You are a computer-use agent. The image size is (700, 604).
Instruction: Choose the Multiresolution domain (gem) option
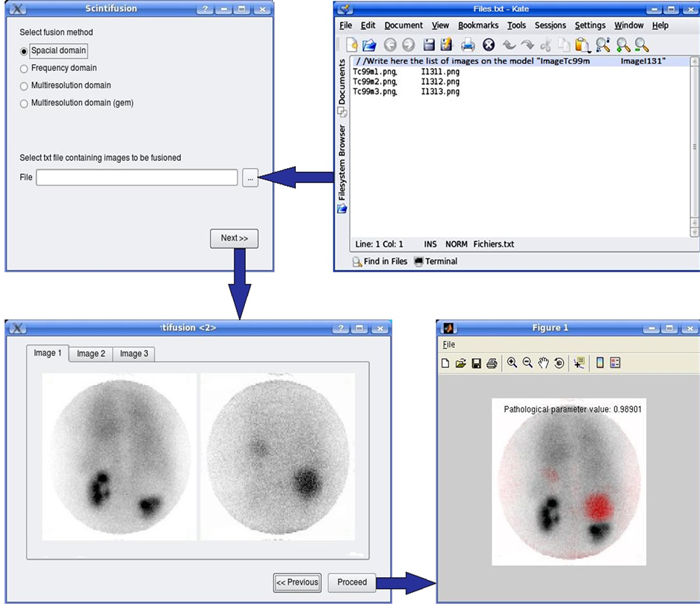pyautogui.click(x=24, y=103)
